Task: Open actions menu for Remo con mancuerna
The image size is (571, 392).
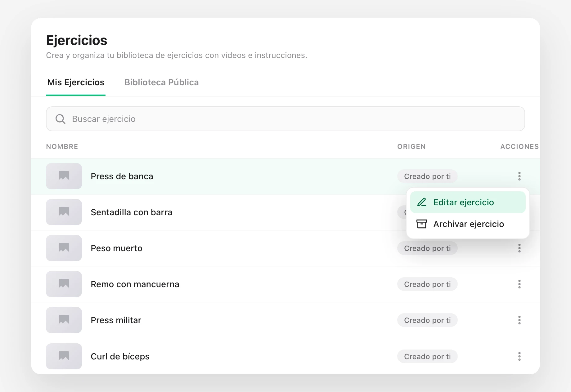Action: coord(519,284)
